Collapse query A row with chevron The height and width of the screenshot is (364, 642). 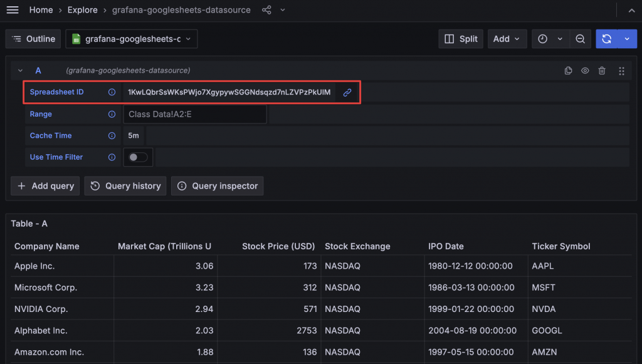click(21, 71)
